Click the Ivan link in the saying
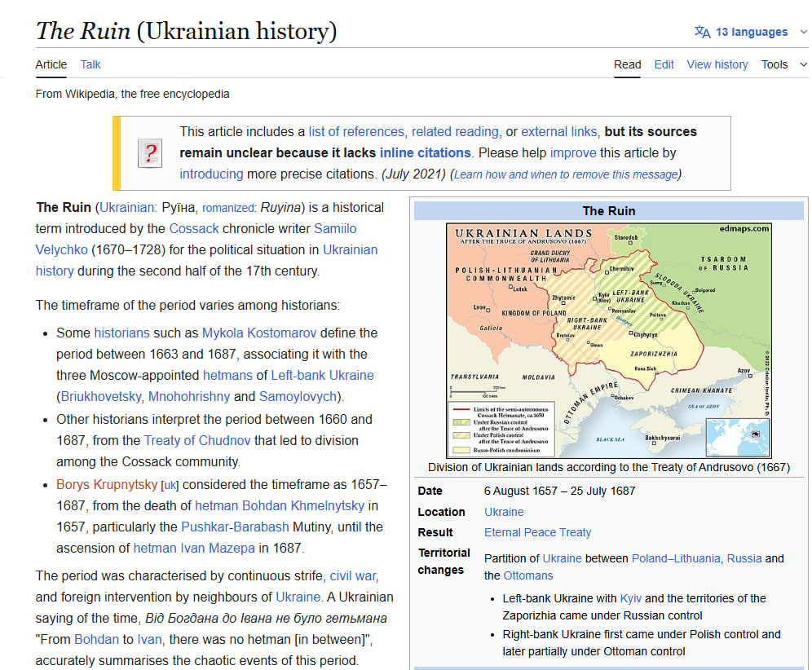 click(x=149, y=640)
